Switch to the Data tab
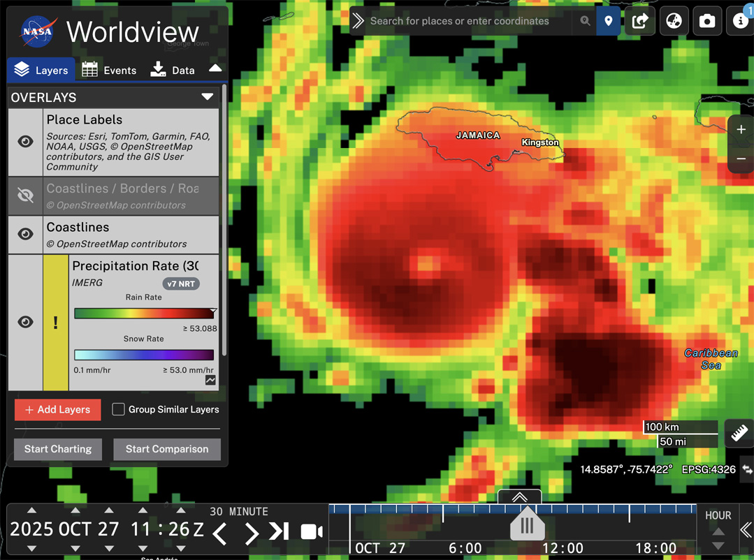This screenshot has height=560, width=754. click(x=173, y=70)
